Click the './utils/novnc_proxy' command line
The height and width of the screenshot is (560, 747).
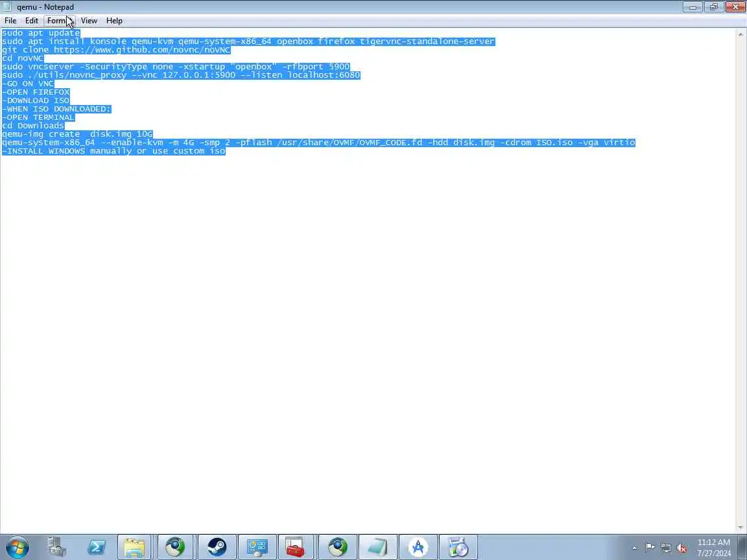coord(181,75)
